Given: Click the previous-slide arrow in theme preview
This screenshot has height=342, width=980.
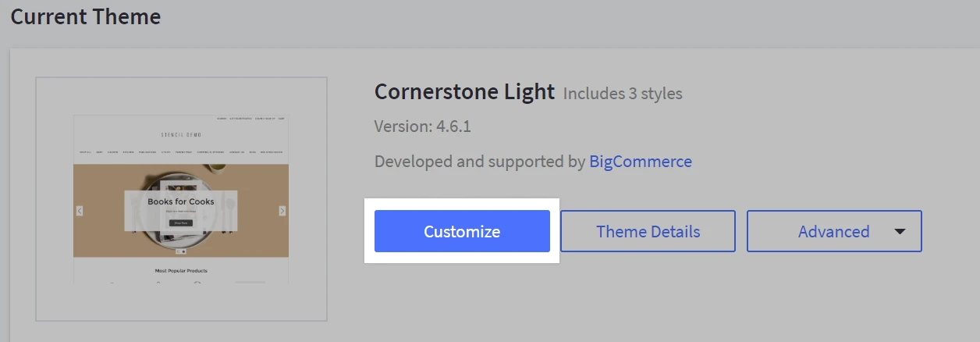Looking at the screenshot, I should [x=80, y=211].
